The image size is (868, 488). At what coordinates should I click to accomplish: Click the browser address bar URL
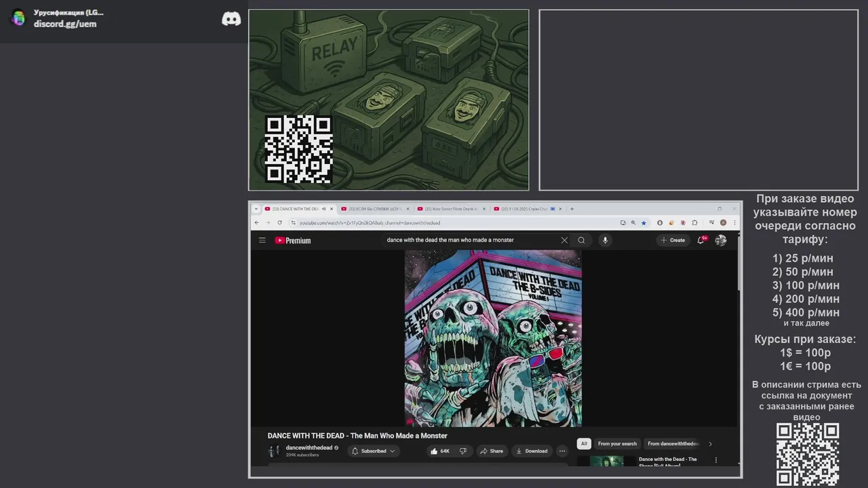(370, 222)
